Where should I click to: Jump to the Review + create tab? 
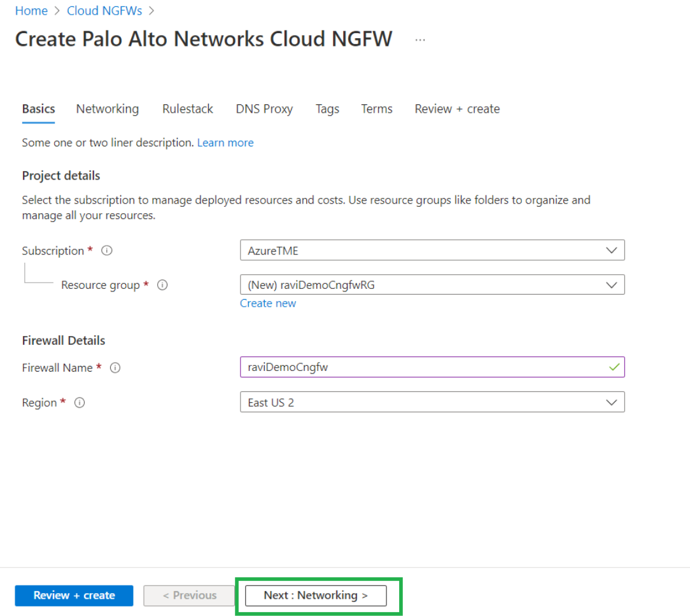(457, 109)
